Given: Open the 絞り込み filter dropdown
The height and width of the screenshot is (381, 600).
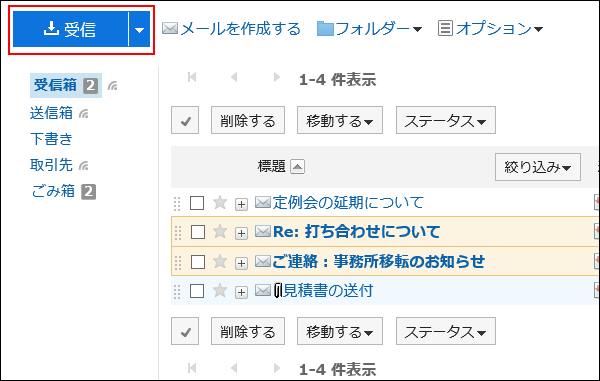Looking at the screenshot, I should pyautogui.click(x=538, y=167).
